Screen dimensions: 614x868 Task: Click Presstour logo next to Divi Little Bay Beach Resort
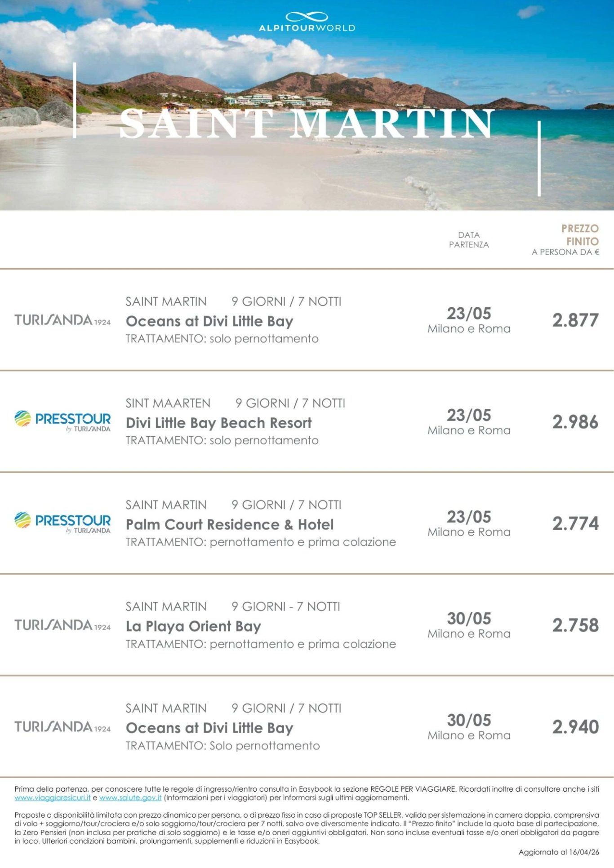tap(62, 421)
